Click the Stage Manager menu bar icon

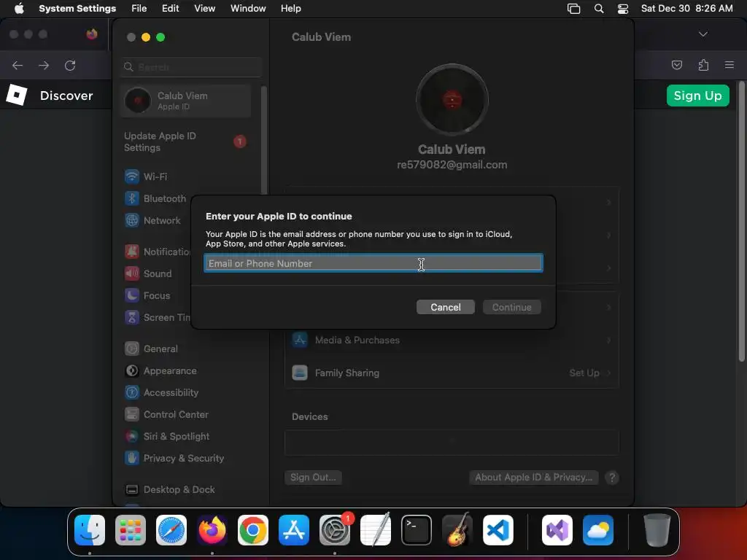(x=573, y=9)
